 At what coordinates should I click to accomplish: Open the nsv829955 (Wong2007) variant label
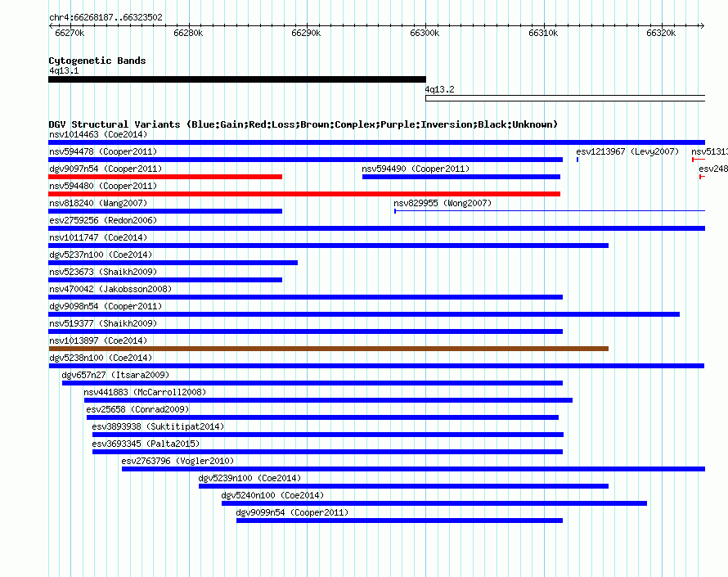point(443,203)
